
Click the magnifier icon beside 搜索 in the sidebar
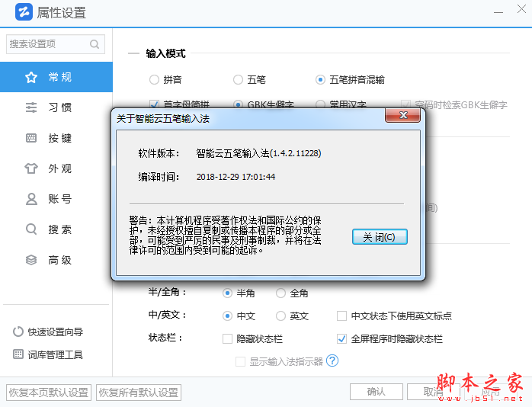(31, 229)
